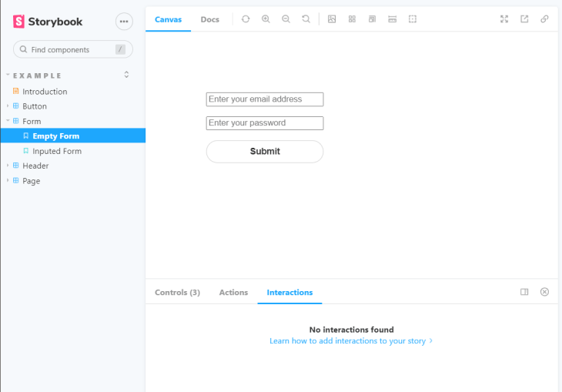The height and width of the screenshot is (392, 562).
Task: Click the email address input field
Action: pyautogui.click(x=265, y=99)
